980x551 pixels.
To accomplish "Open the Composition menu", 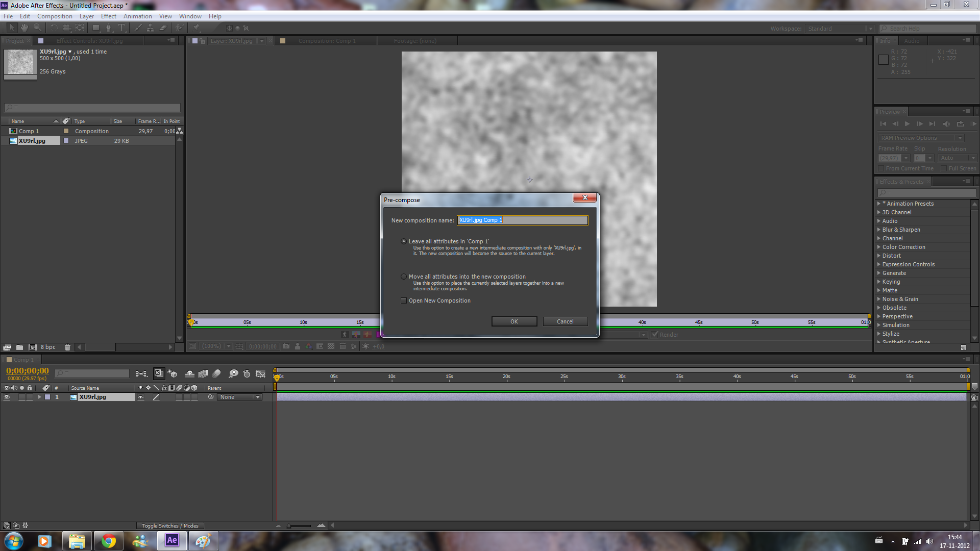I will [x=55, y=16].
